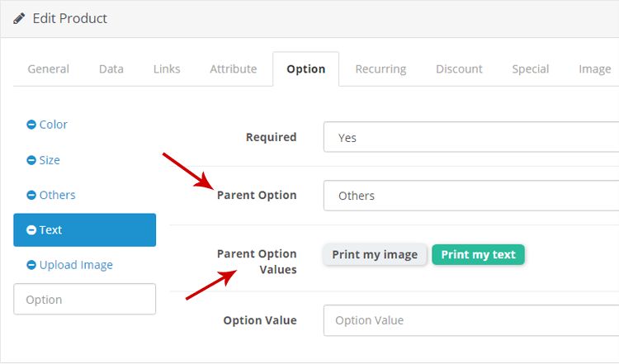The height and width of the screenshot is (364, 619).
Task: Remove the Color option via minus icon
Action: 31,125
